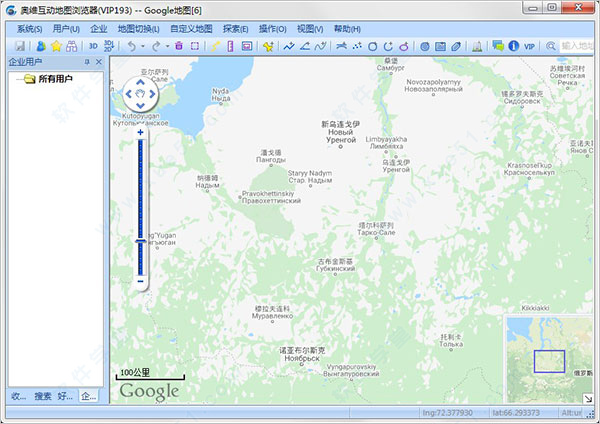
Task: Open dropdown arrow next to undo
Action: (143, 46)
